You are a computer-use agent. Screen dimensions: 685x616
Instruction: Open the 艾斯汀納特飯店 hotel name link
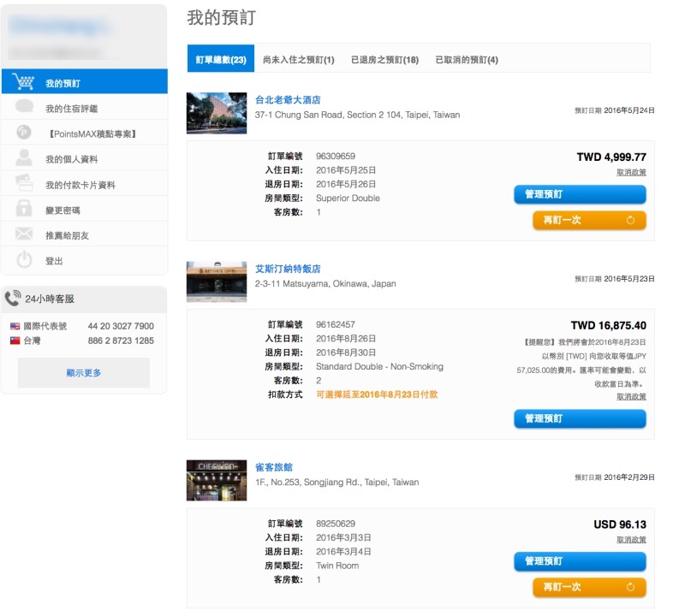pos(288,269)
